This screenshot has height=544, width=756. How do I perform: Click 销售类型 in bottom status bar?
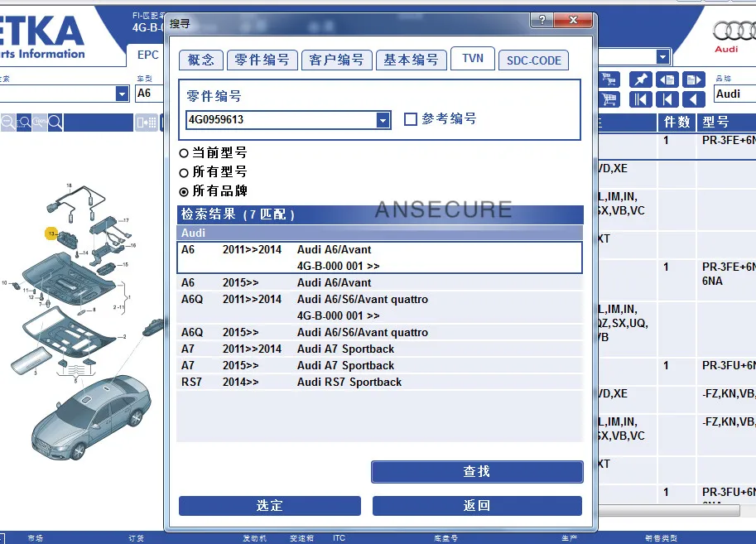click(x=661, y=537)
